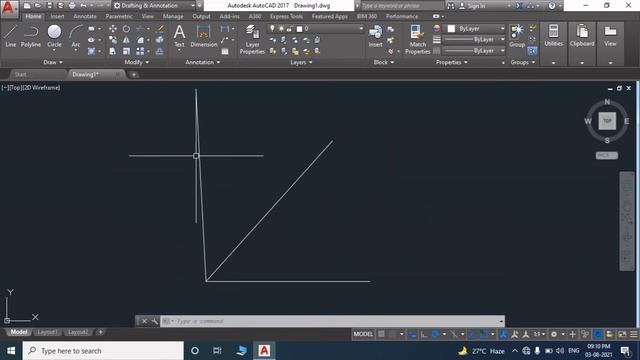Toggle annotation objects visibility icon in status bar
This screenshot has height=360, width=640.
pos(504,334)
